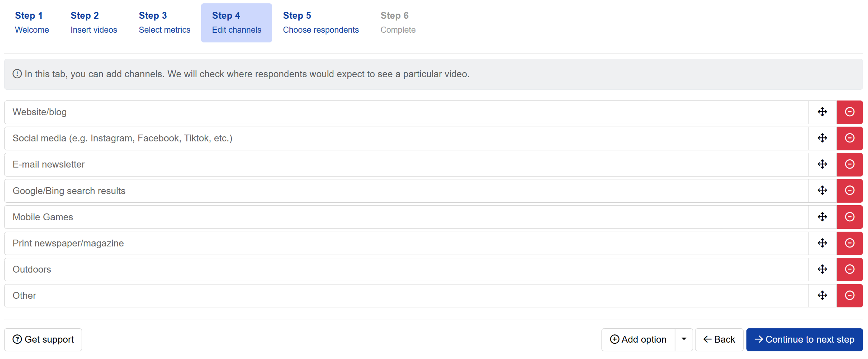Click the Outdoors channel text field
868x359 pixels.
point(404,269)
